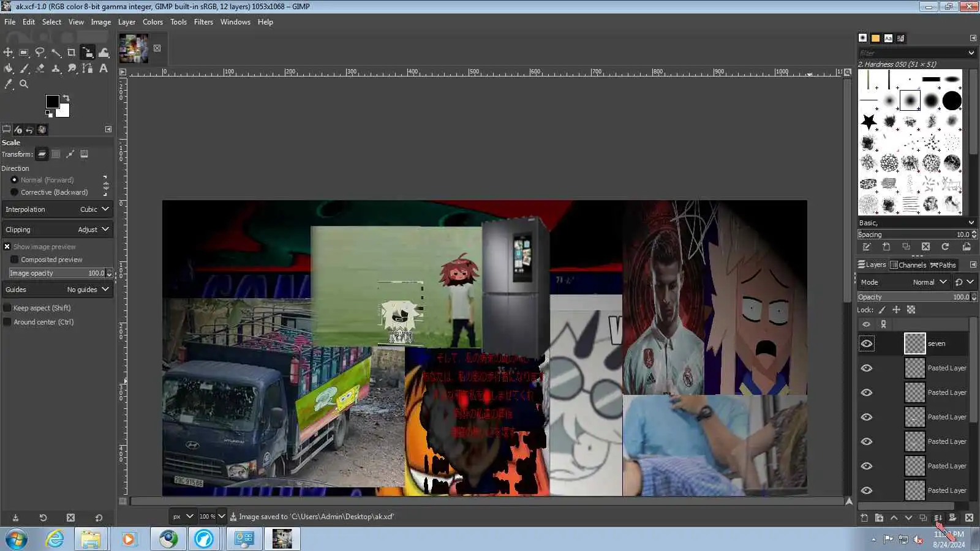This screenshot has height=551, width=980.
Task: Open the Guides dropdown
Action: tap(58, 290)
